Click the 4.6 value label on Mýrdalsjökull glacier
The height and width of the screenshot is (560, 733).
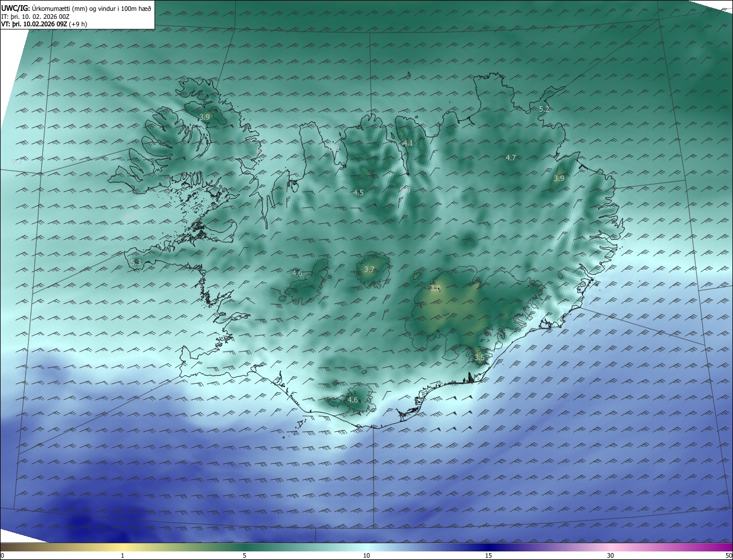353,400
